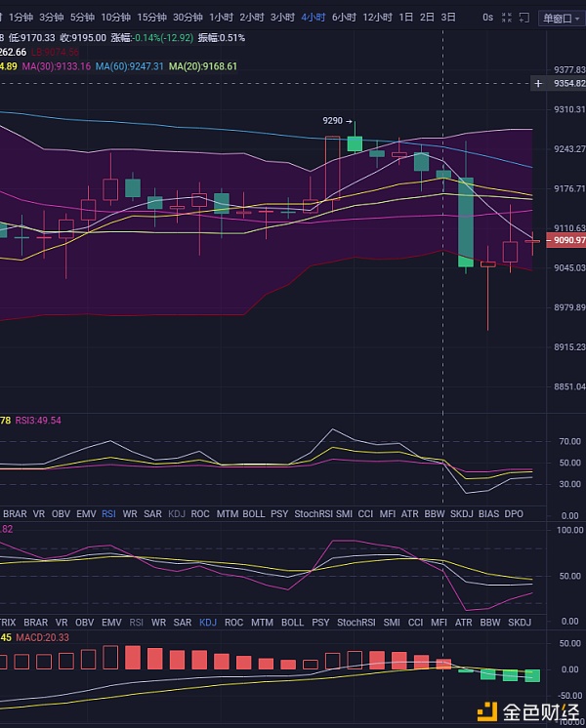Pick SKDJ in upper indicator row
This screenshot has width=586, height=728.
[461, 514]
